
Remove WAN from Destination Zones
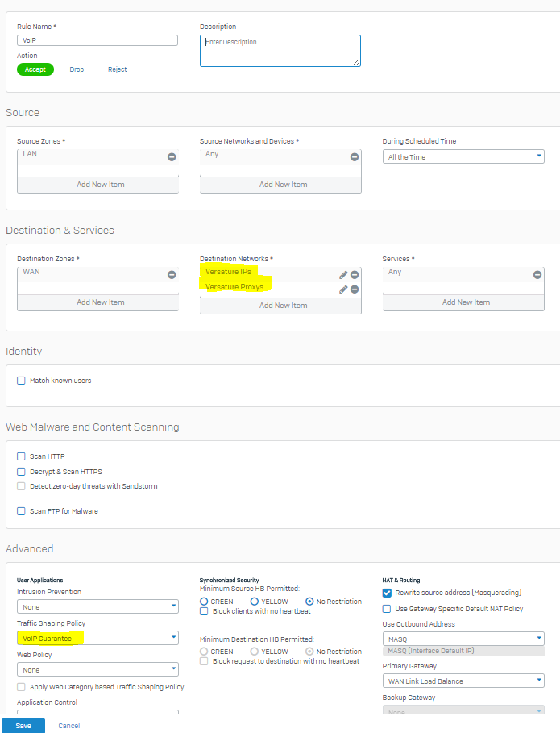click(x=172, y=275)
